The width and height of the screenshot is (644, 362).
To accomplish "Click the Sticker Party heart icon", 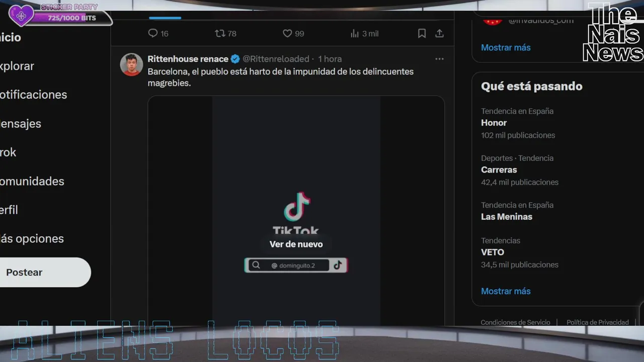I will pos(21,16).
